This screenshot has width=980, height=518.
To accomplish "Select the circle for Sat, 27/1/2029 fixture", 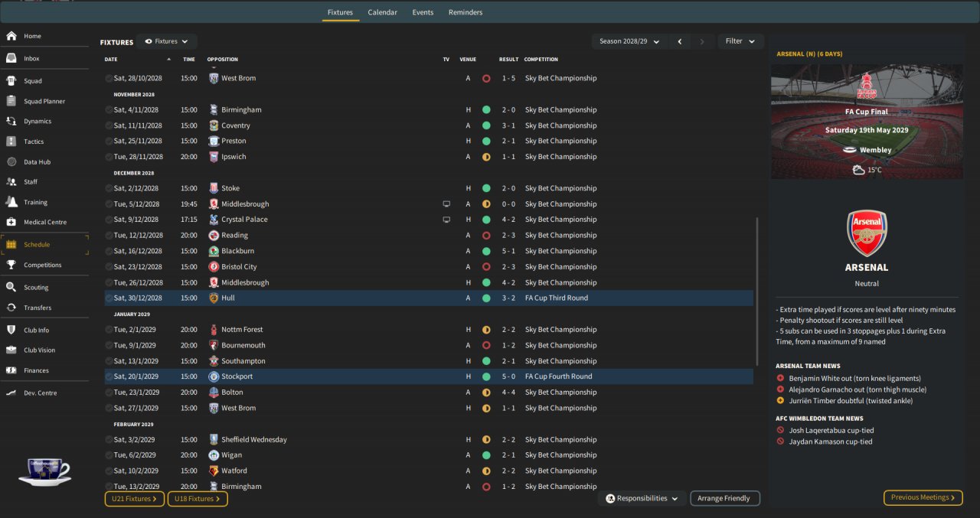I will click(x=109, y=409).
